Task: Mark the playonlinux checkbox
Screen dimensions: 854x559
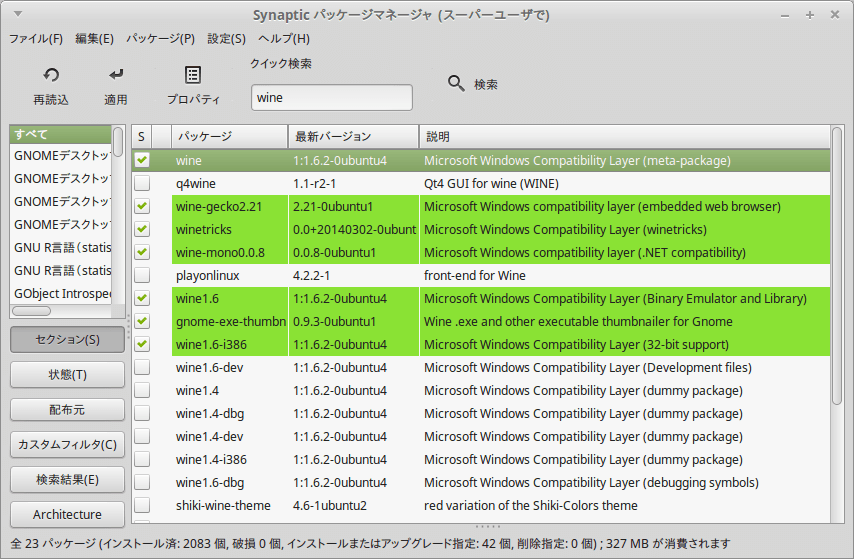Action: tap(142, 275)
